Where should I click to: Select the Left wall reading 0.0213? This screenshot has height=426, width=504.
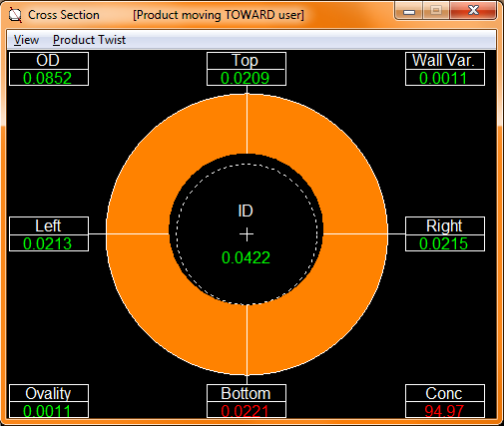(x=49, y=243)
